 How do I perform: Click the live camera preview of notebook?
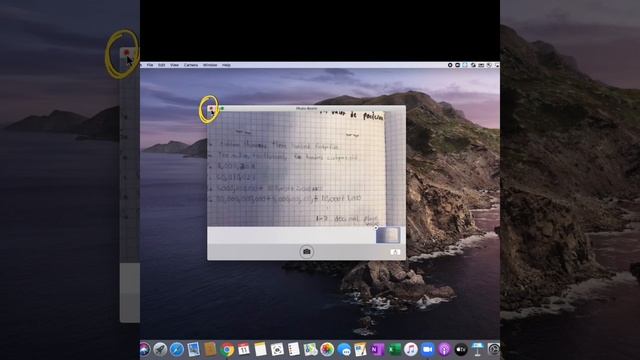click(307, 169)
